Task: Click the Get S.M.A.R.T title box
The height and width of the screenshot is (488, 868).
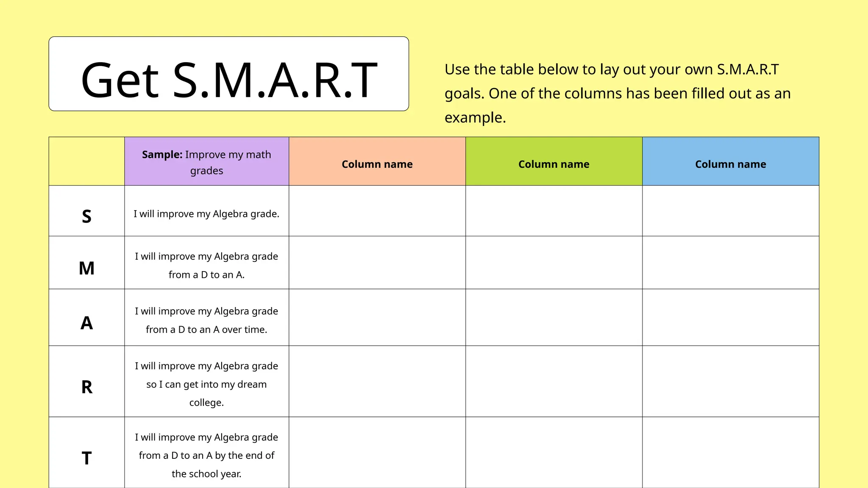Action: pyautogui.click(x=229, y=74)
